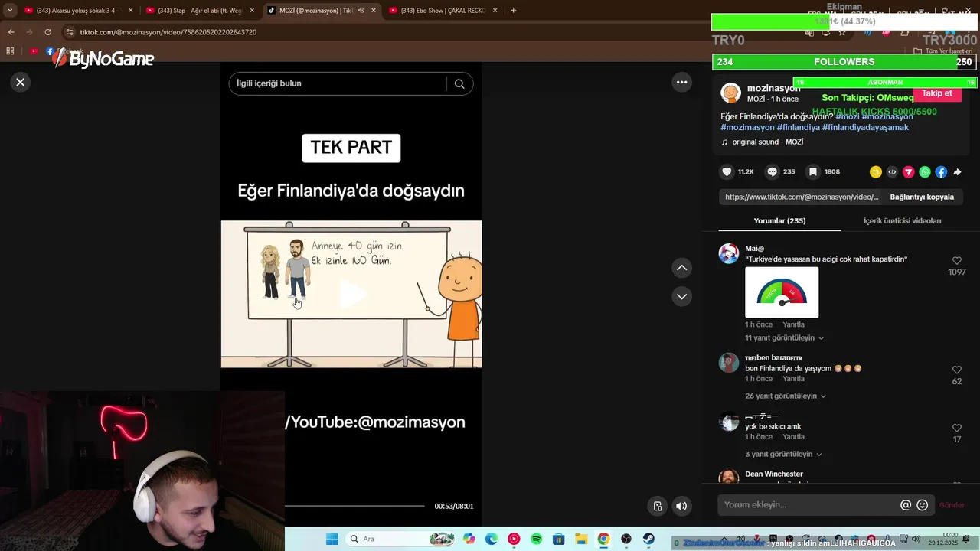Share to Facebook

941,172
